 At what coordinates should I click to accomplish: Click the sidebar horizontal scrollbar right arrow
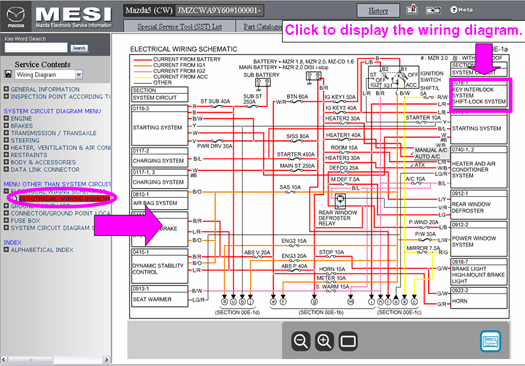tap(106, 360)
